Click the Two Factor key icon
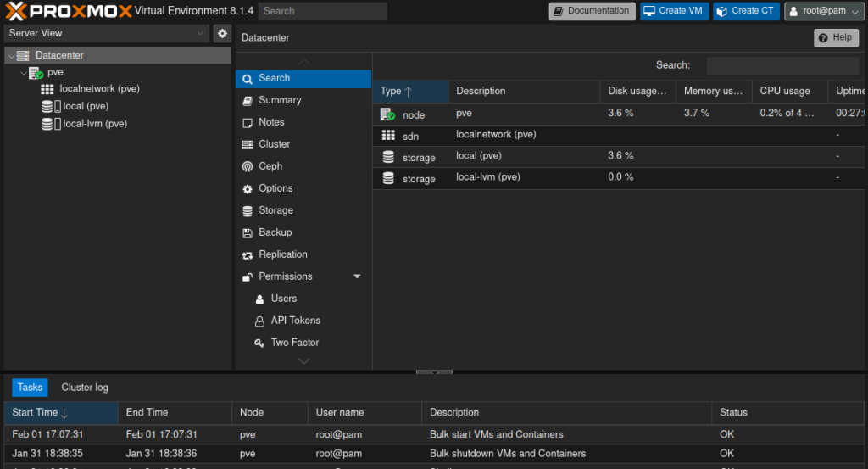Screen dimensions: 868x469 [x=259, y=343]
